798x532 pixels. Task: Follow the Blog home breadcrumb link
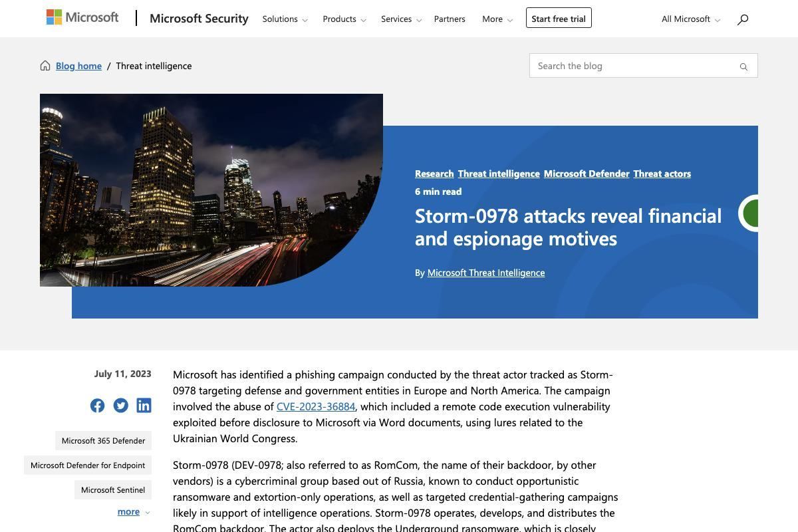(x=78, y=65)
